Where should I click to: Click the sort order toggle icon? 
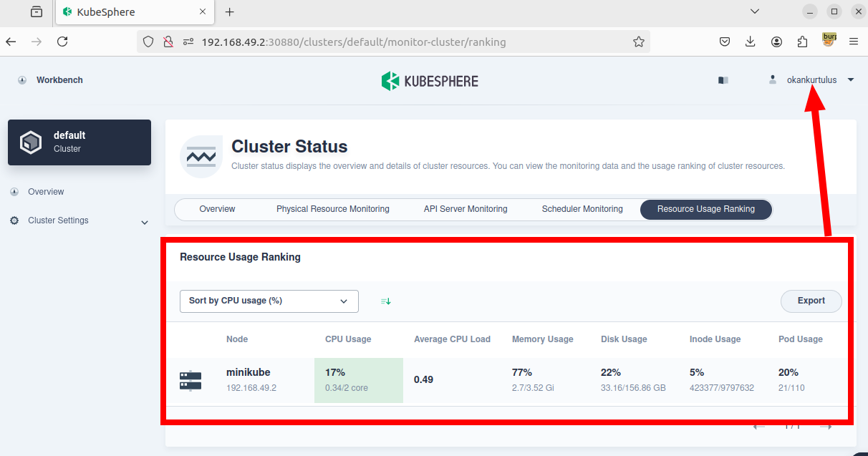pyautogui.click(x=386, y=301)
